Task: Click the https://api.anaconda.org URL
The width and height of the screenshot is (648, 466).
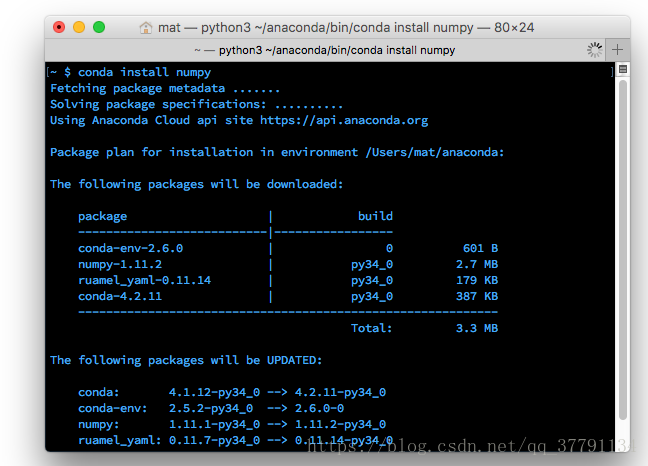Action: coord(344,121)
